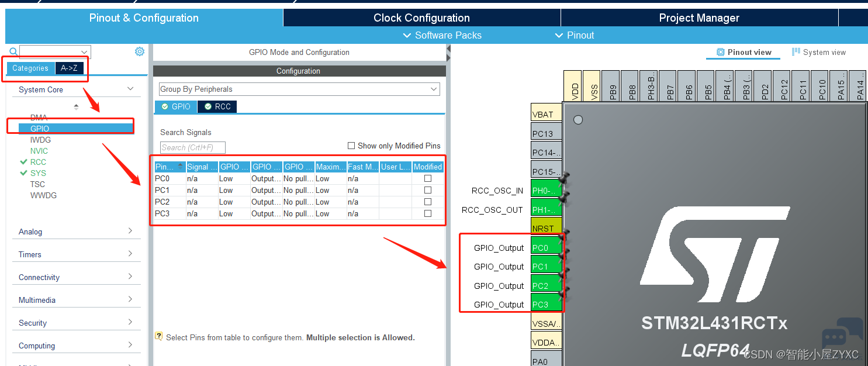This screenshot has width=868, height=366.
Task: Select IWDG in System Core list
Action: point(40,140)
